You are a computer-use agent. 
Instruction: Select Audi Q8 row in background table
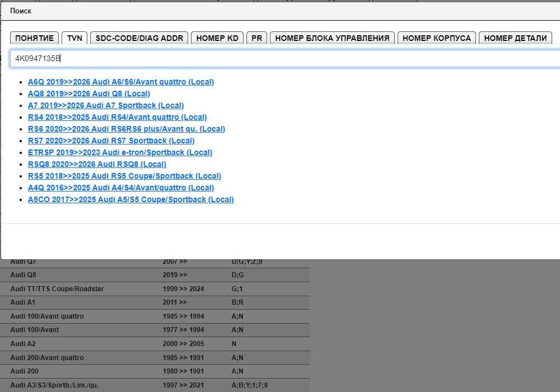point(155,275)
